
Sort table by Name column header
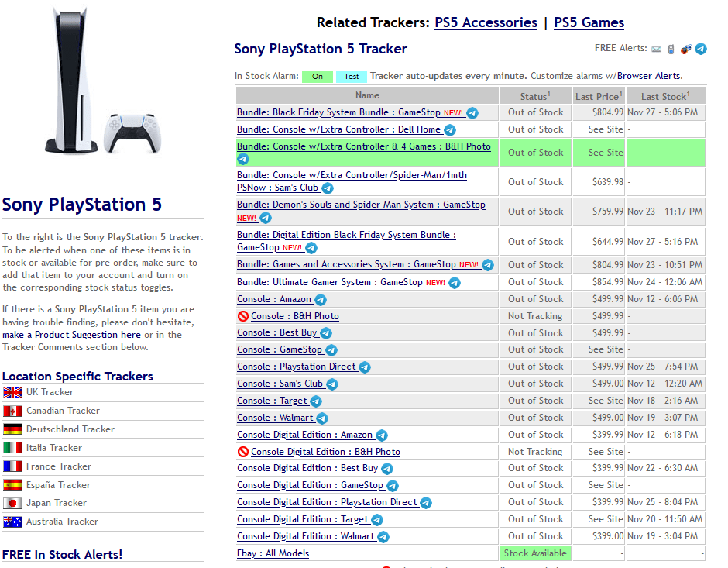coord(367,95)
